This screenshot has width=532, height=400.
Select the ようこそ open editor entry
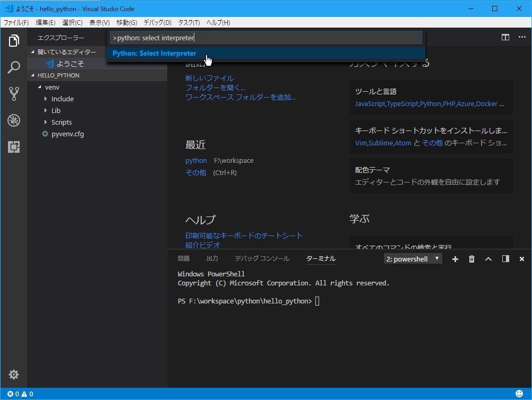(x=97, y=64)
